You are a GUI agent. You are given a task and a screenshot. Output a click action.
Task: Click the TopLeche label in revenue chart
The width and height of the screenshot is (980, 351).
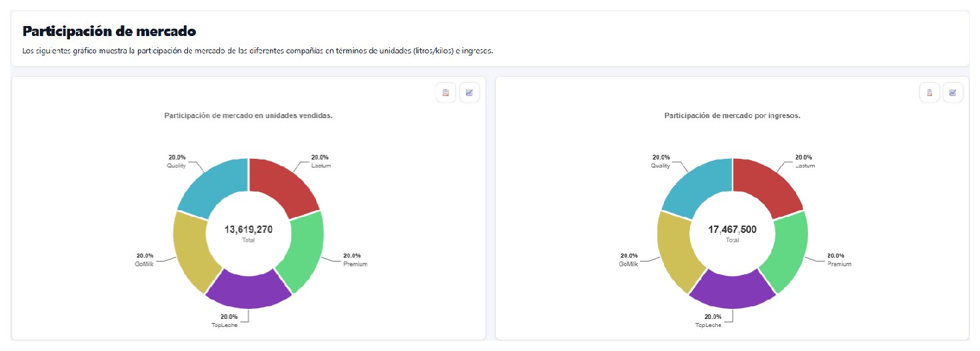tap(708, 324)
